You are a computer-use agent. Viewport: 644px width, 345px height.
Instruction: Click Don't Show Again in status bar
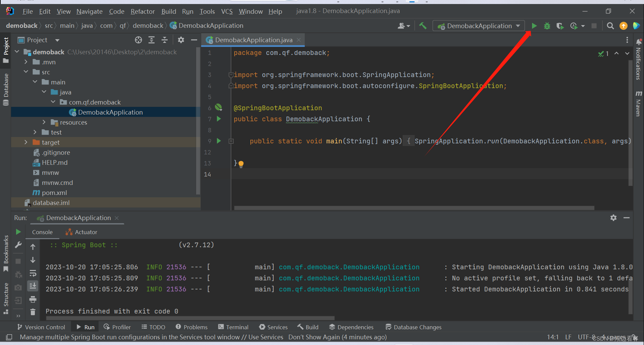[x=314, y=337]
